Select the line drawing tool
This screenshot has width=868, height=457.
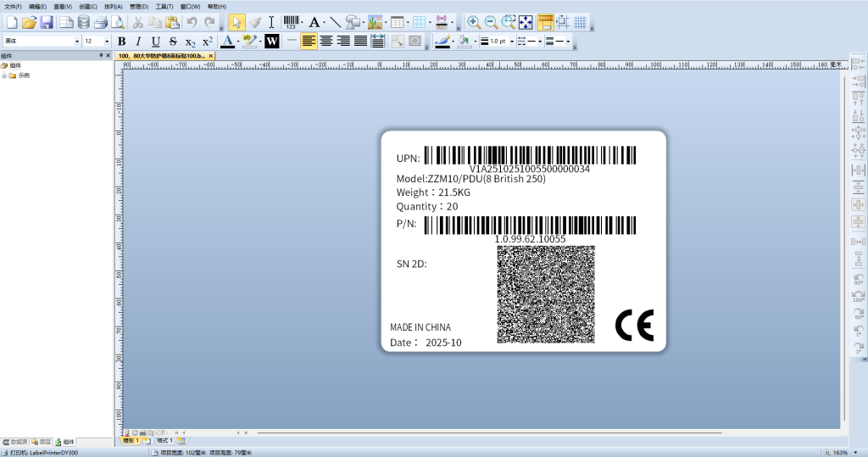(x=335, y=22)
